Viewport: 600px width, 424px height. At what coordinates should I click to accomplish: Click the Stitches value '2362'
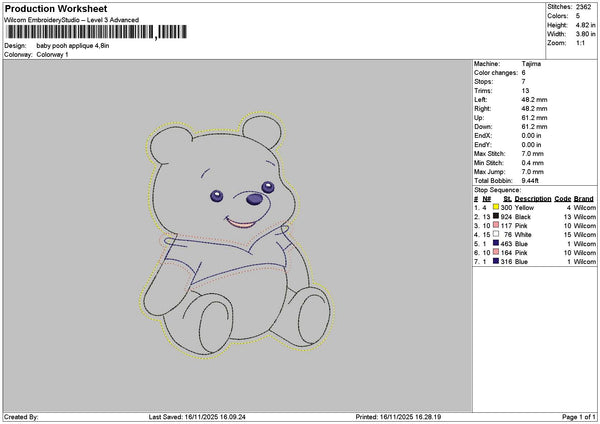[x=584, y=7]
